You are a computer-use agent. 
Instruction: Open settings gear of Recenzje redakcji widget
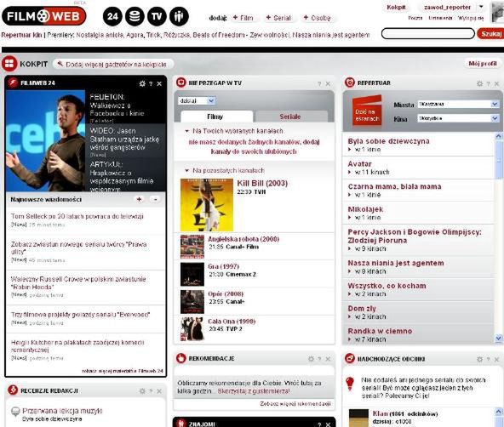click(142, 390)
